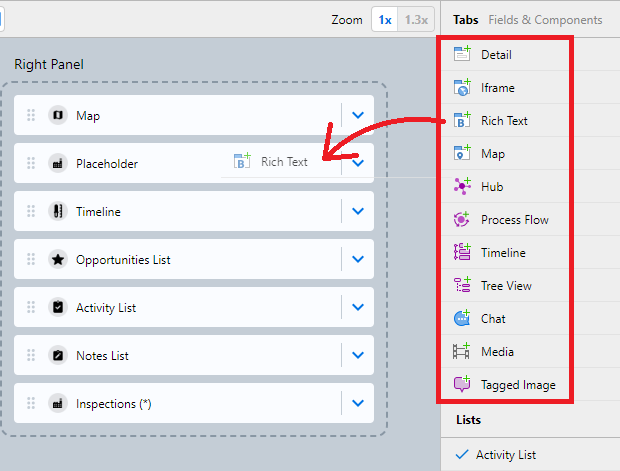
Task: Grab the Notes List drag handle
Action: (31, 356)
